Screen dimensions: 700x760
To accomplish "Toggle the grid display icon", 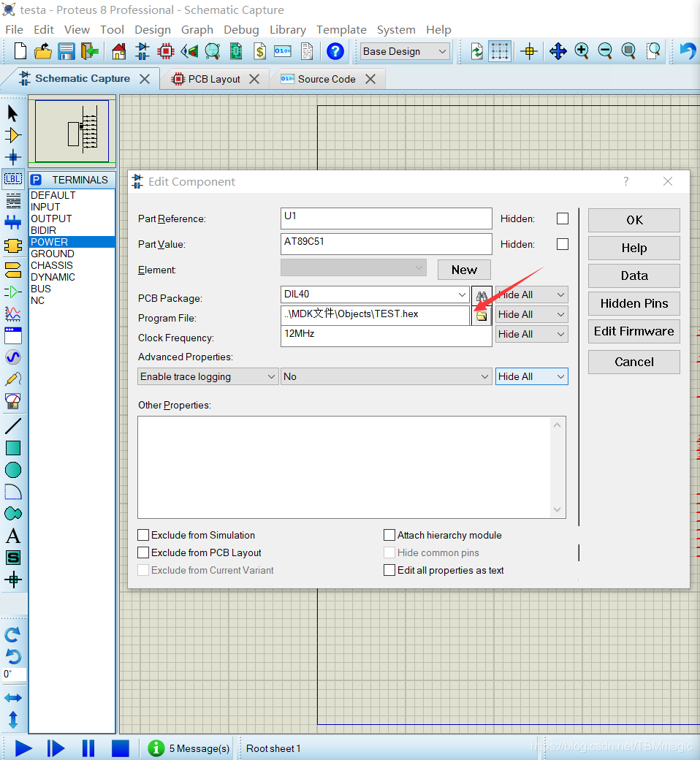I will 500,51.
